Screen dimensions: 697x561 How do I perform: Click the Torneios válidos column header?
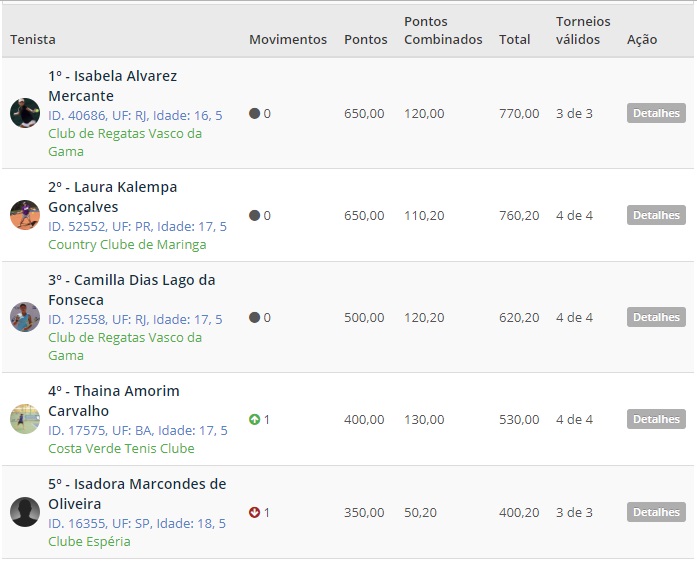point(583,31)
